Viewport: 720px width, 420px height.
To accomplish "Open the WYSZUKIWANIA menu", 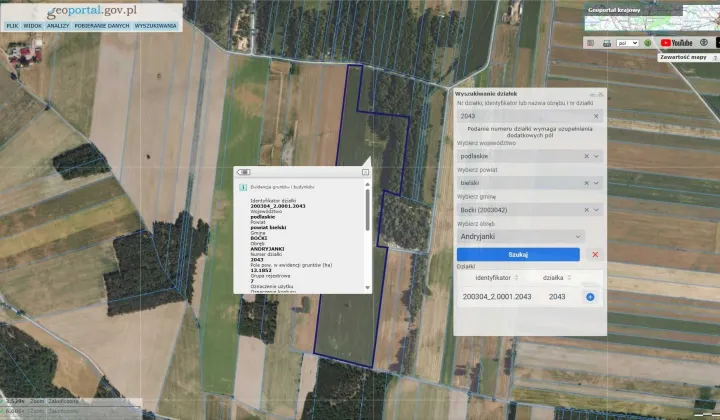I will [x=155, y=24].
